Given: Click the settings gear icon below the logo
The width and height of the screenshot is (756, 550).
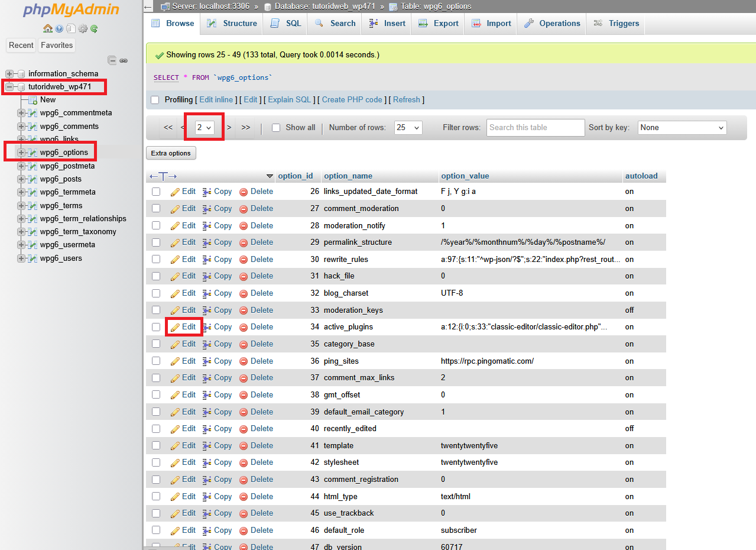Looking at the screenshot, I should point(83,28).
